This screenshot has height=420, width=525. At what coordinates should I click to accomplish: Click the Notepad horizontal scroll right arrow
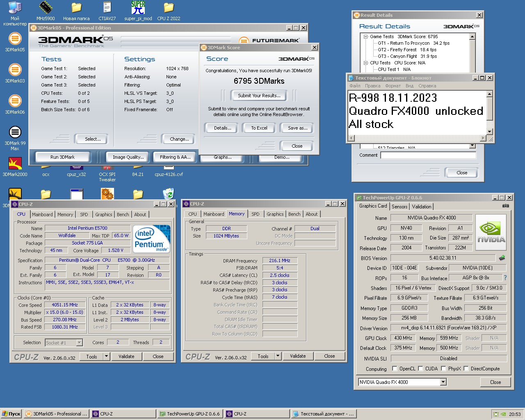pos(483,138)
